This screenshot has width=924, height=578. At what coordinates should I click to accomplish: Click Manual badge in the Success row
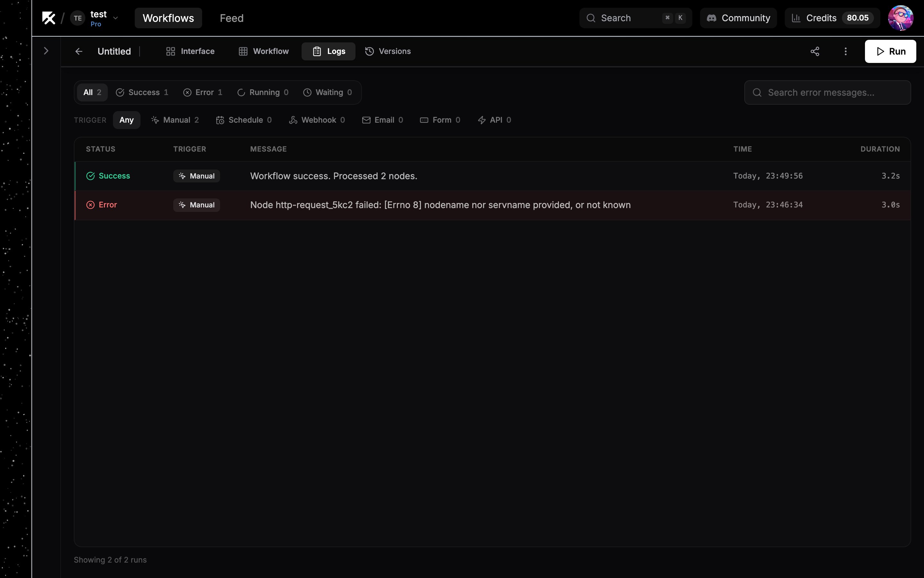click(197, 176)
